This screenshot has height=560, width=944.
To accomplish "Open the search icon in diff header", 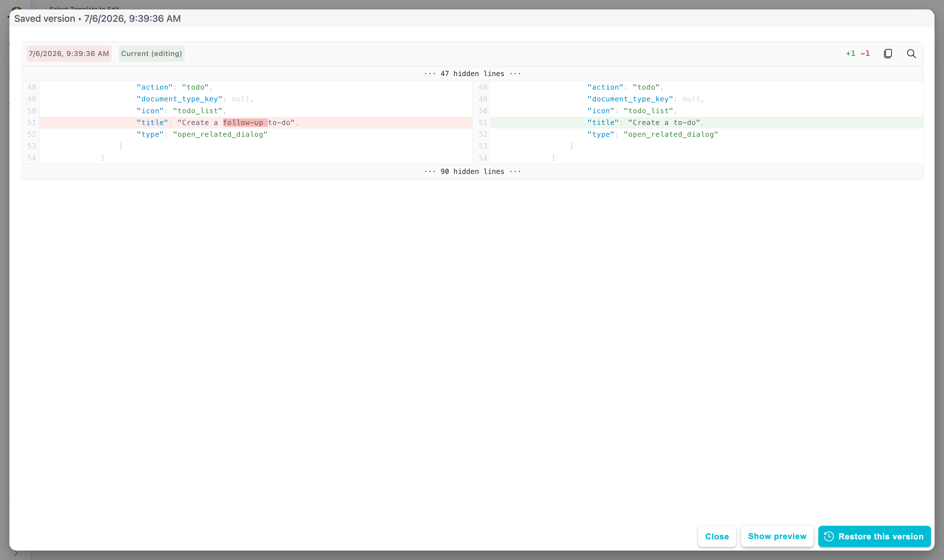I will point(911,54).
